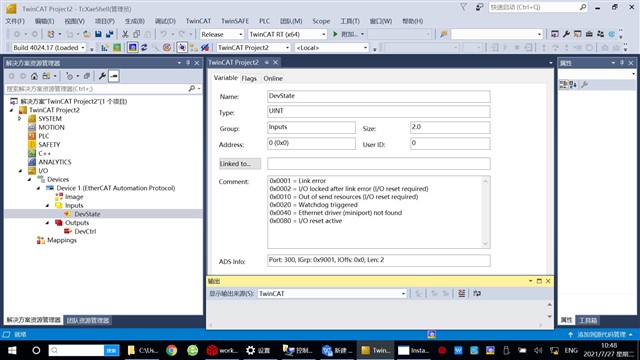
Task: Click the Cut scissors icon
Action: [x=125, y=34]
